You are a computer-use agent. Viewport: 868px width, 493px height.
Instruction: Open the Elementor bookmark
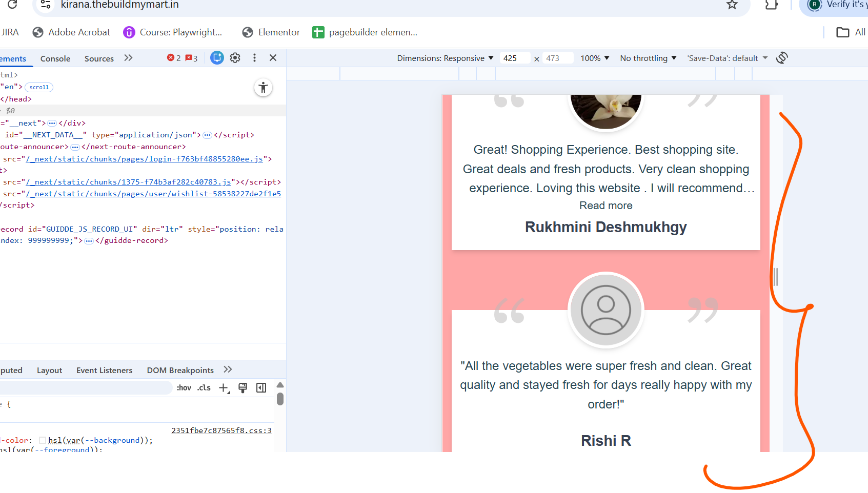(x=271, y=32)
